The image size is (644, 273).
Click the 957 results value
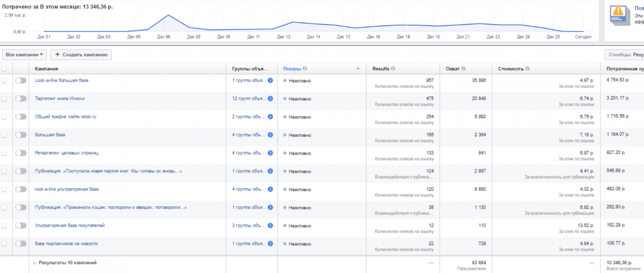pos(430,80)
